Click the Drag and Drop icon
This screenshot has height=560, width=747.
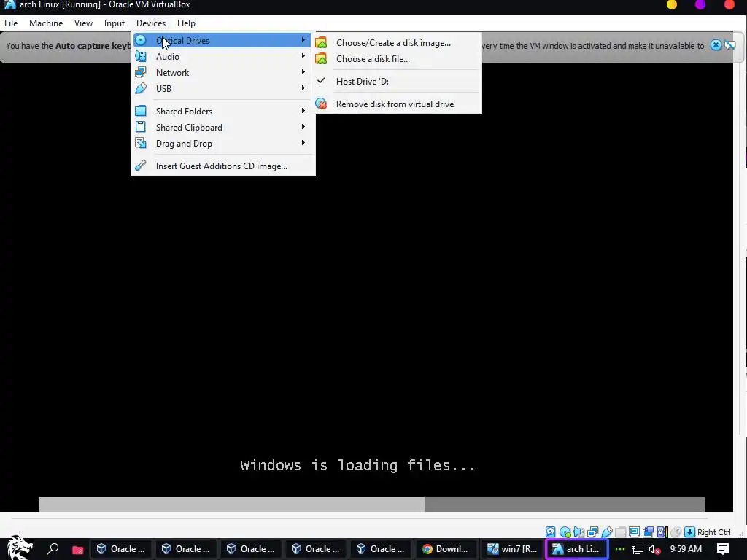click(x=141, y=143)
